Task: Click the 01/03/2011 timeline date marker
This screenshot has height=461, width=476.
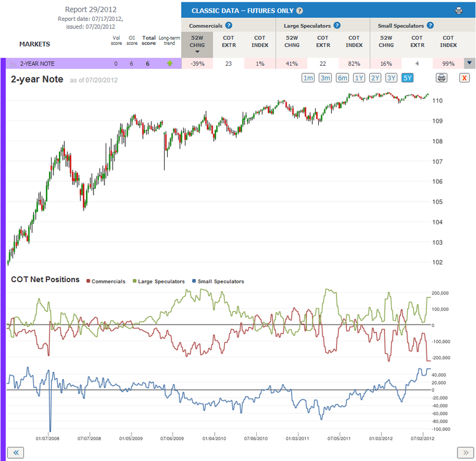Action: 297,438
